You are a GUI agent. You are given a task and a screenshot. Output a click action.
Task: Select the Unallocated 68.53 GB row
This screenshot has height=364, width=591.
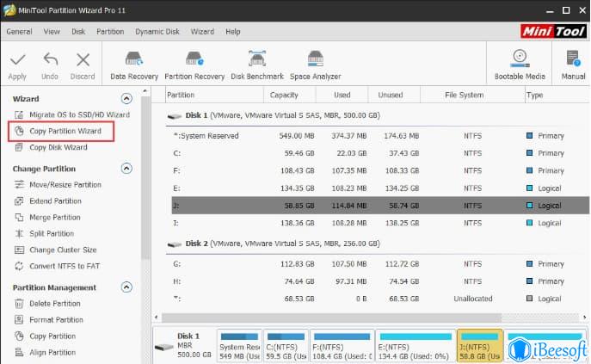pyautogui.click(x=380, y=299)
